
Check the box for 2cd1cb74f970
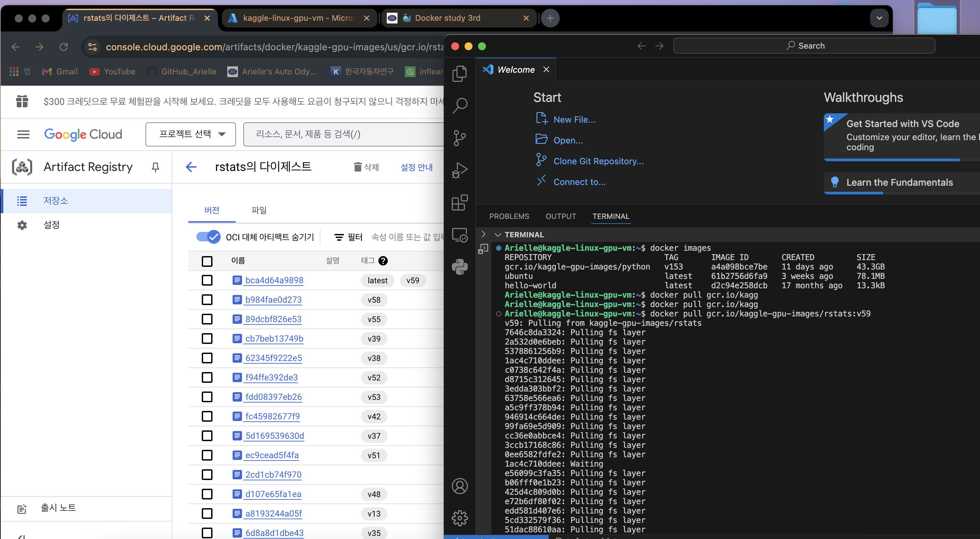[x=207, y=475]
